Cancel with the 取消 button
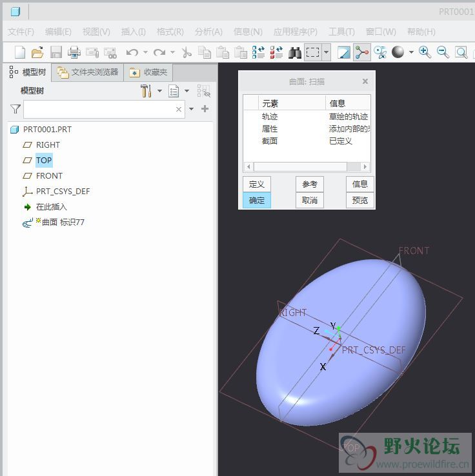 [x=310, y=201]
